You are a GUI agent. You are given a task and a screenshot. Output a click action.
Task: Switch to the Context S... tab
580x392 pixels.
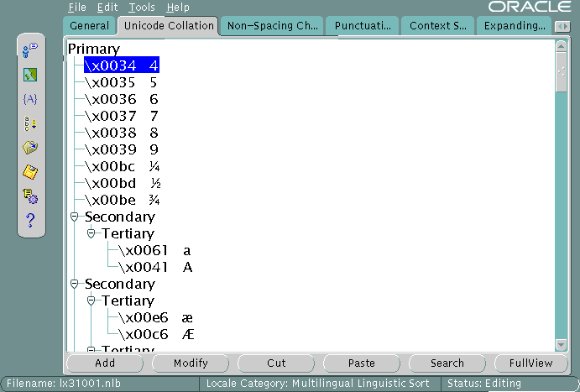coord(437,26)
